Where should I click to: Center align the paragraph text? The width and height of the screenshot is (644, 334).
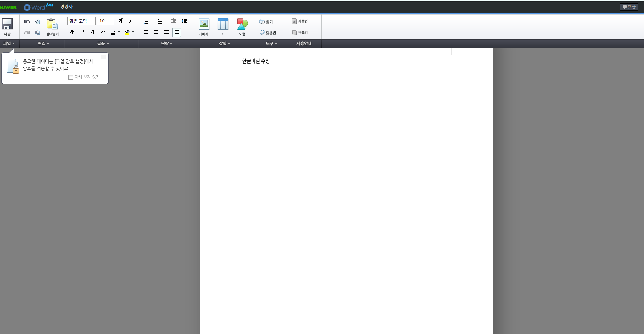click(x=156, y=33)
